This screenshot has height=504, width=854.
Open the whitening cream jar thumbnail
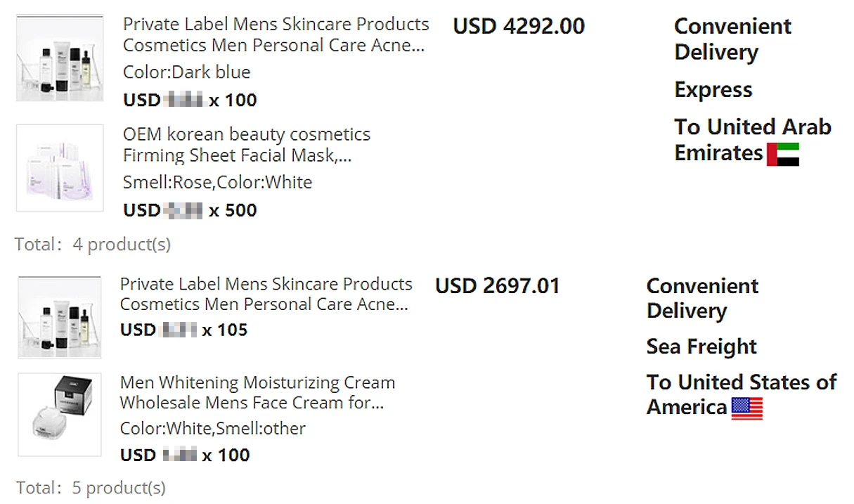[60, 415]
